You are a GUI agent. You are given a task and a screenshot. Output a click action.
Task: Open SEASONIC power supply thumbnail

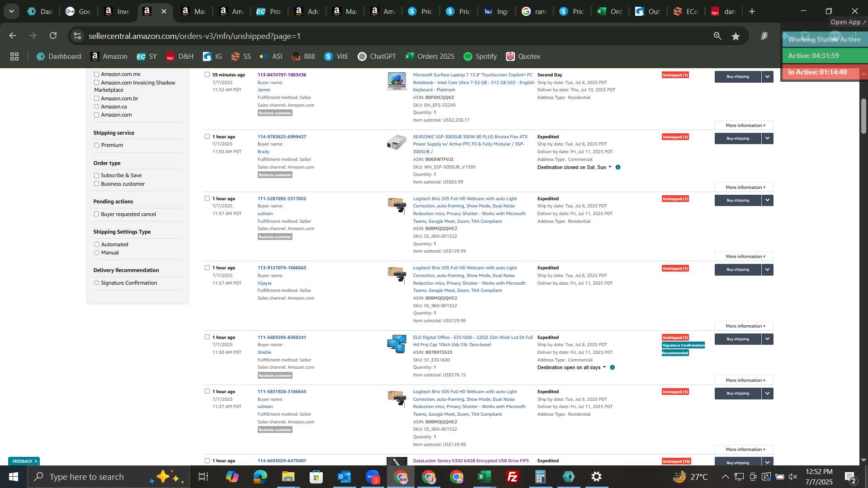(396, 142)
